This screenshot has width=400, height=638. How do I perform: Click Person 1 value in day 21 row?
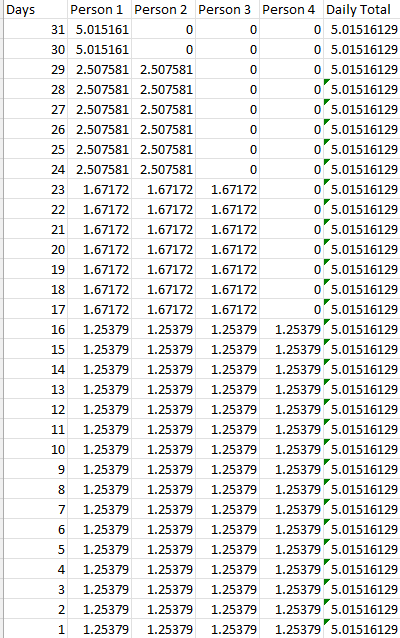[x=99, y=229]
